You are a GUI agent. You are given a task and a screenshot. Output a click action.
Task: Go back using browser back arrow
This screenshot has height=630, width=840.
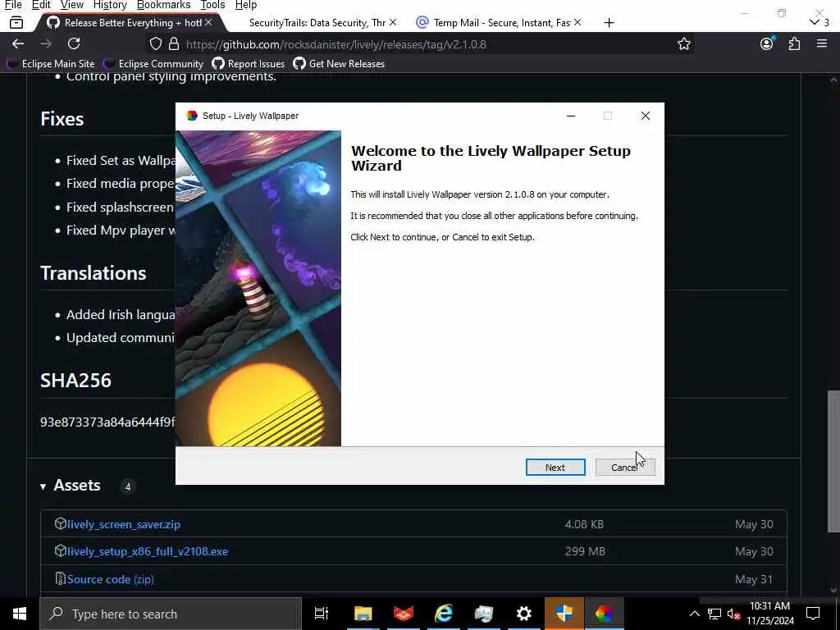[18, 44]
